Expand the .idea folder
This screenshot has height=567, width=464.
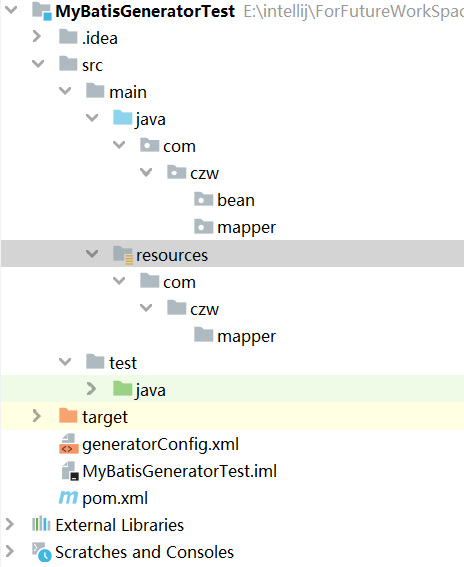pyautogui.click(x=37, y=37)
